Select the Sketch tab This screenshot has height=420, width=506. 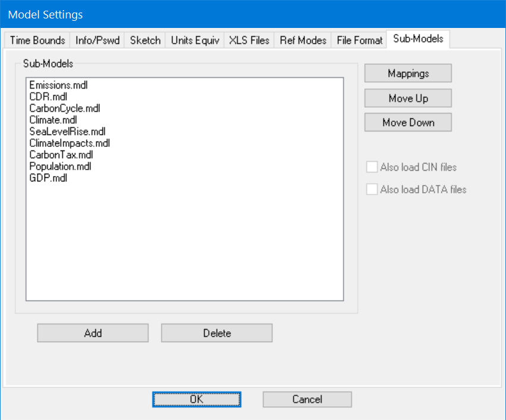pyautogui.click(x=144, y=40)
